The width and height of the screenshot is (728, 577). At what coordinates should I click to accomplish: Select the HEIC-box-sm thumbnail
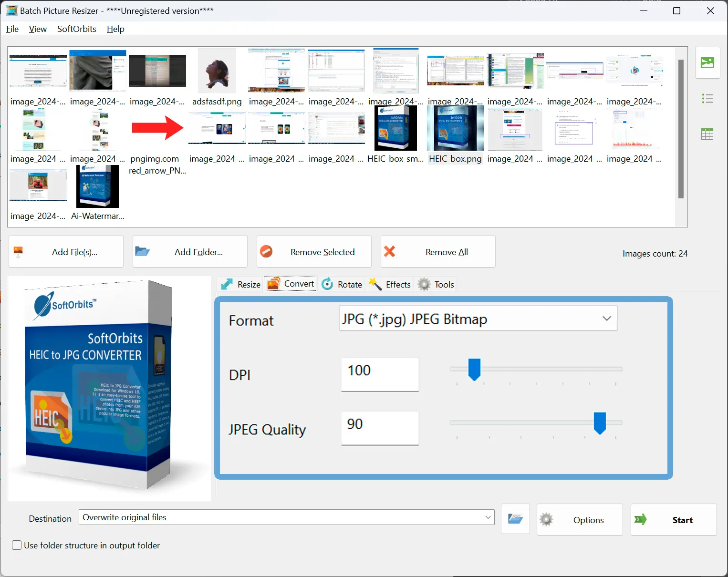click(x=395, y=135)
